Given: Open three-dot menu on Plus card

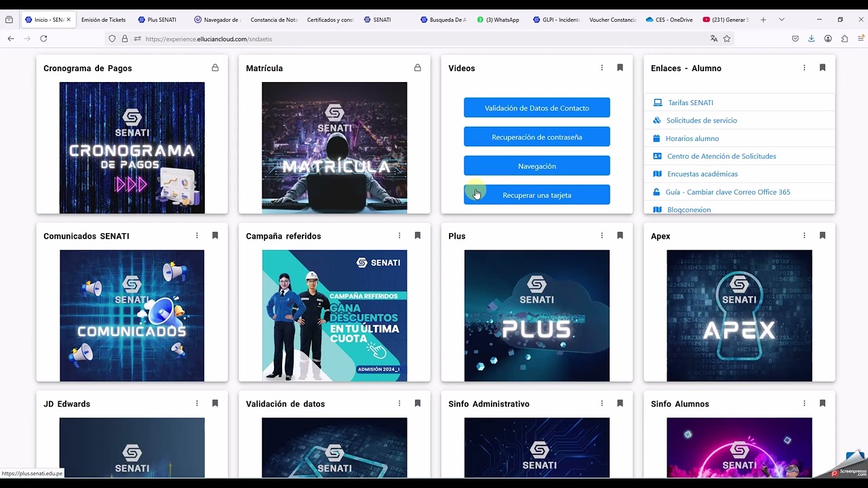Looking at the screenshot, I should [x=601, y=236].
